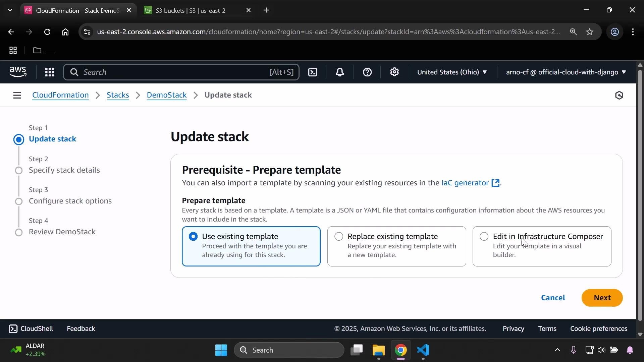Screen dimensions: 644x362
Task: Open the DemoStack breadcrumb link
Action: pos(167,95)
